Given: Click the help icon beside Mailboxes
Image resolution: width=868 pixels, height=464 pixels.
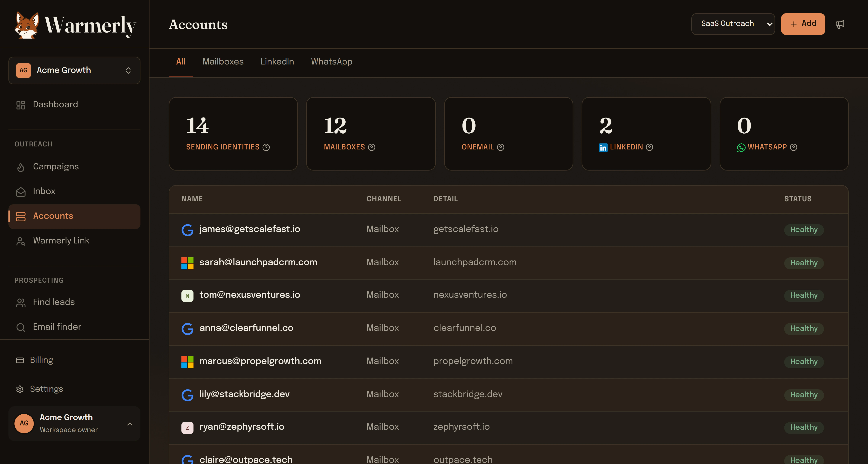Looking at the screenshot, I should [372, 147].
